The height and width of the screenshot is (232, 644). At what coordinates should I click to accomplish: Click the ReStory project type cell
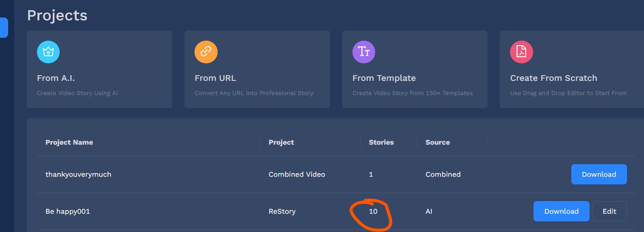pyautogui.click(x=282, y=211)
